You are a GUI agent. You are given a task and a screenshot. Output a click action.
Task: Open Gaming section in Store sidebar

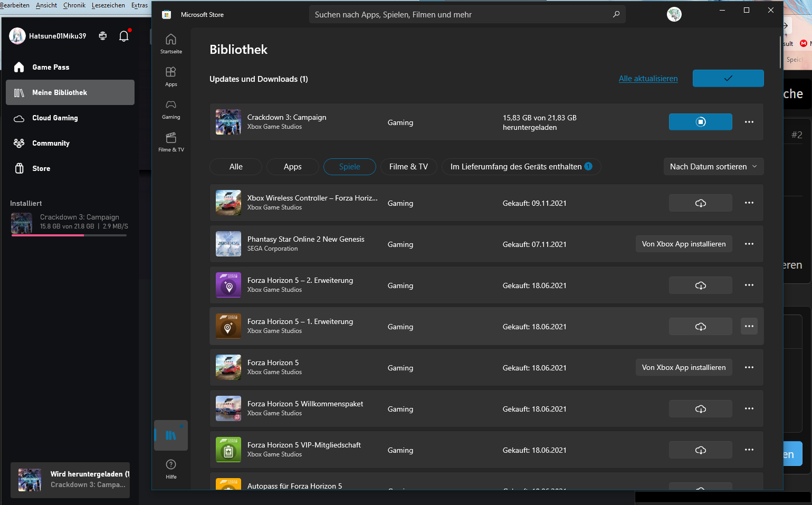point(171,109)
